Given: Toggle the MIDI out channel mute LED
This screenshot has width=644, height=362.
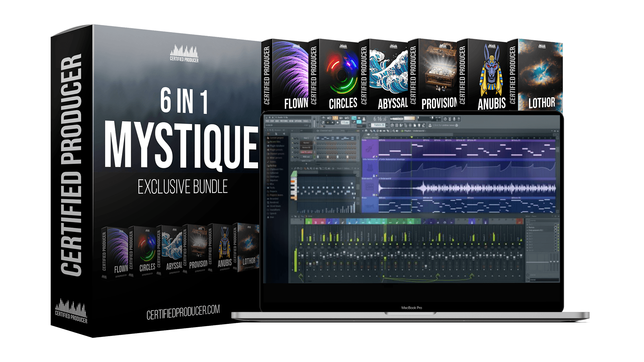Looking at the screenshot, I should [x=292, y=157].
